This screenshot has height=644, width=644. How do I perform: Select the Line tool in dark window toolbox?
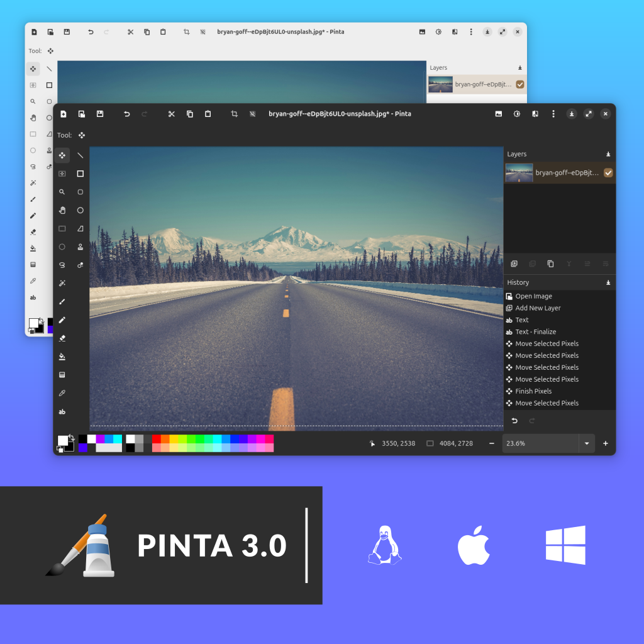(80, 155)
